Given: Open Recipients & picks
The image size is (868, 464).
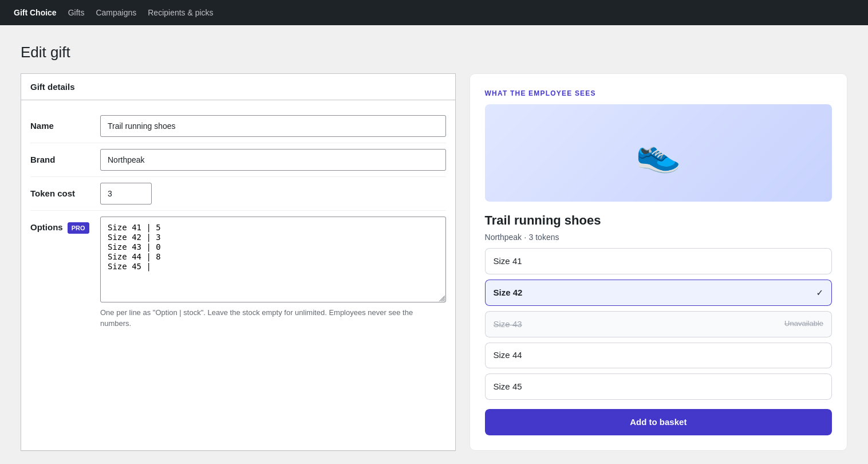Looking at the screenshot, I should [x=180, y=13].
